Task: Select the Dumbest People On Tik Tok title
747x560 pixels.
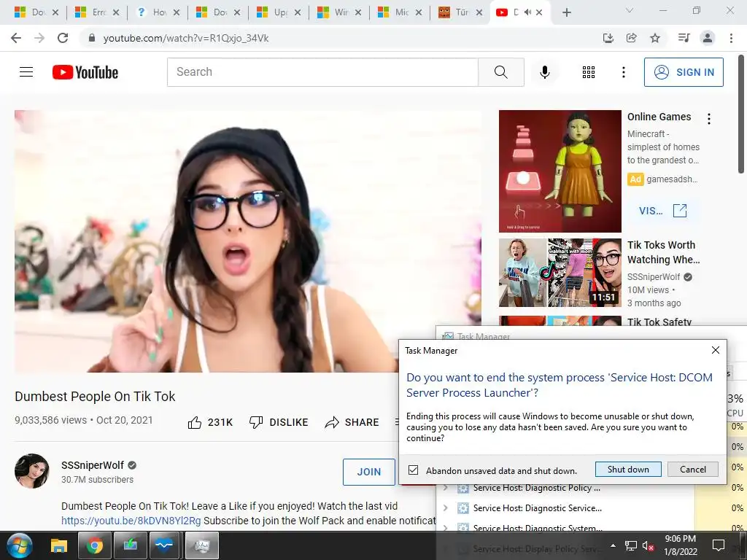Action: coord(95,396)
